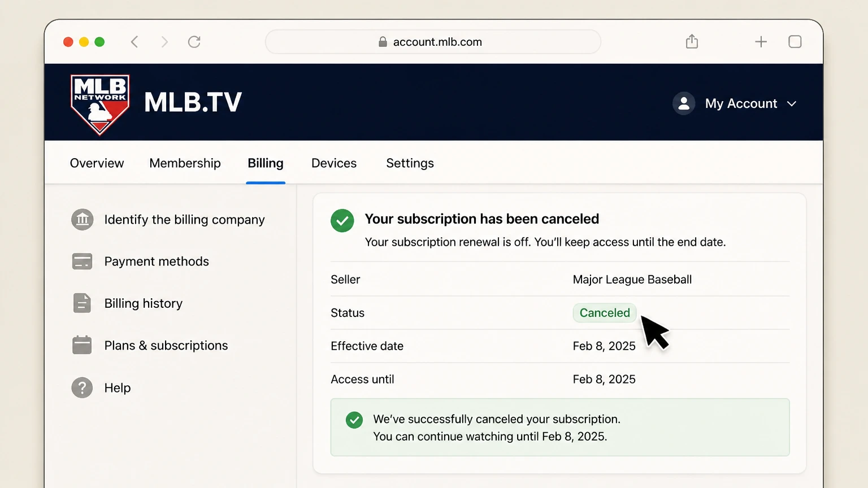868x488 pixels.
Task: Switch to the Membership tab
Action: pyautogui.click(x=185, y=163)
